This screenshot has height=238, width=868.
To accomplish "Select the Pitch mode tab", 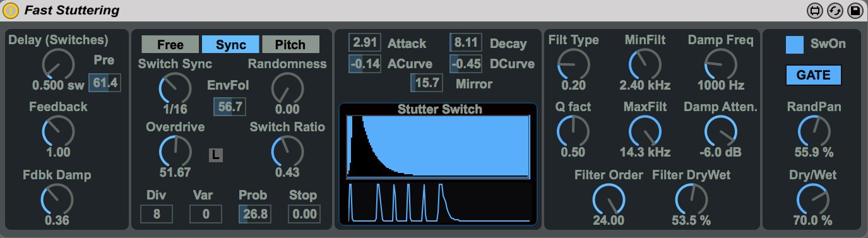I will point(290,44).
